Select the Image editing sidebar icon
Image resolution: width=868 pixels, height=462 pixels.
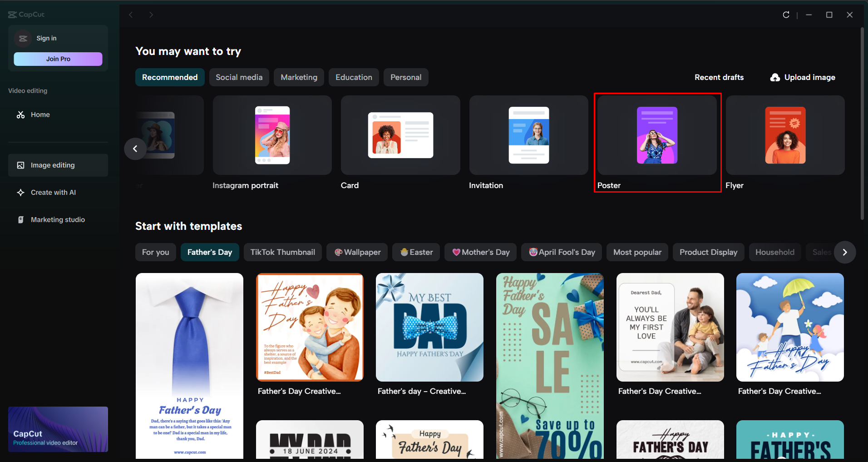coord(21,165)
